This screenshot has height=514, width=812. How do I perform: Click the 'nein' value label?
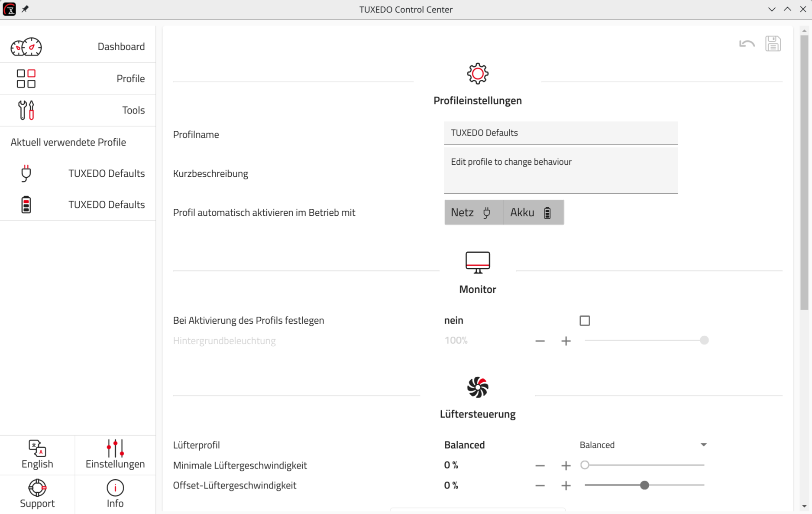point(453,320)
